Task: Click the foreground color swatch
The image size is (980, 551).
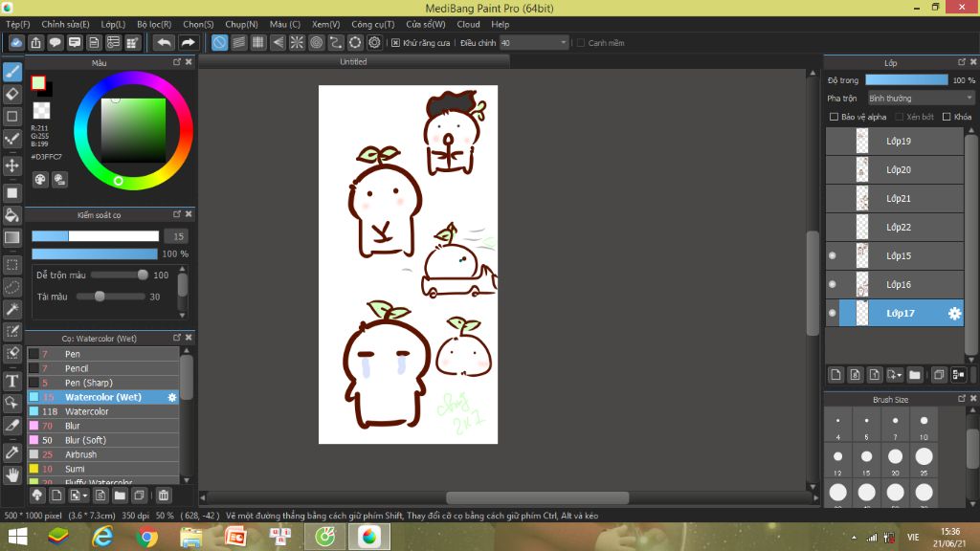Action: 38,82
